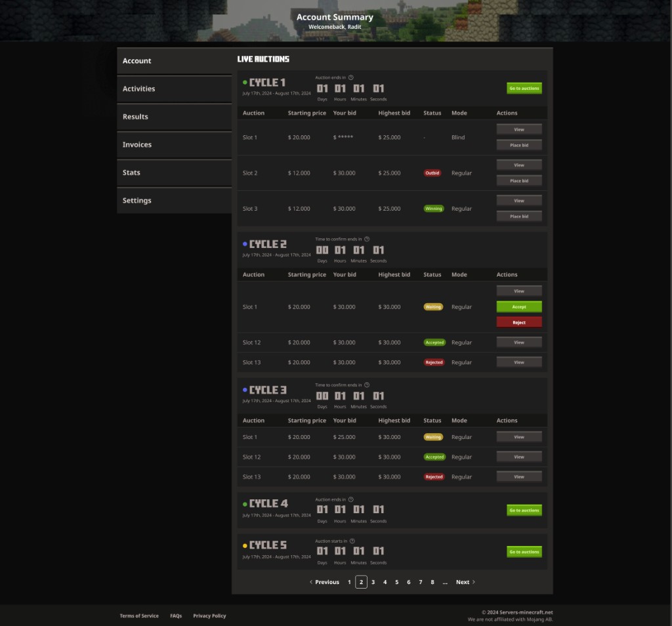
Task: Click the Rejected status badge in Cycle 3
Action: [434, 476]
